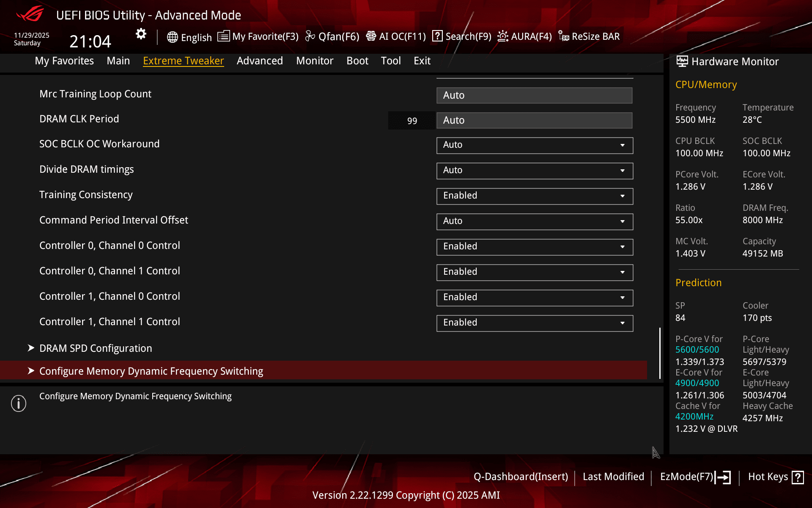The image size is (812, 508).
Task: Open Search question mark icon
Action: point(437,36)
